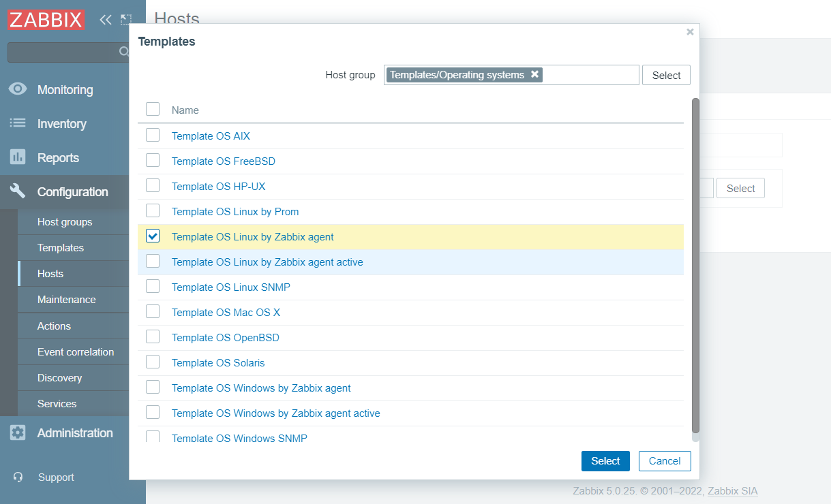Click the sidebar kiosk/hide toggle icon
The image size is (831, 504).
click(x=125, y=20)
